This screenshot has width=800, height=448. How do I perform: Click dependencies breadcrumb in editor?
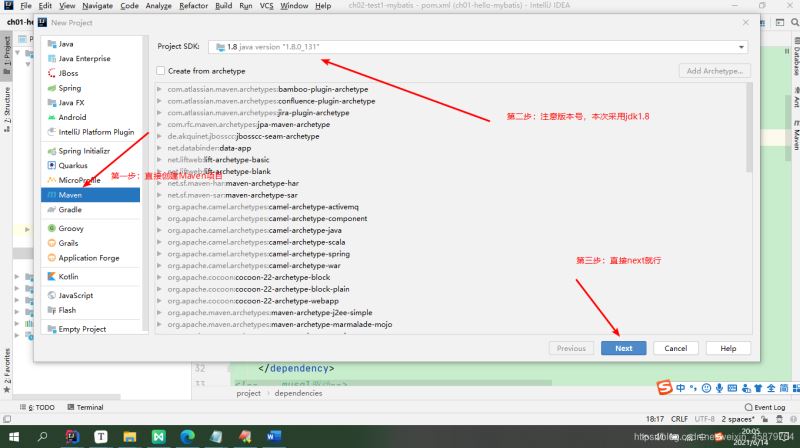(x=298, y=393)
